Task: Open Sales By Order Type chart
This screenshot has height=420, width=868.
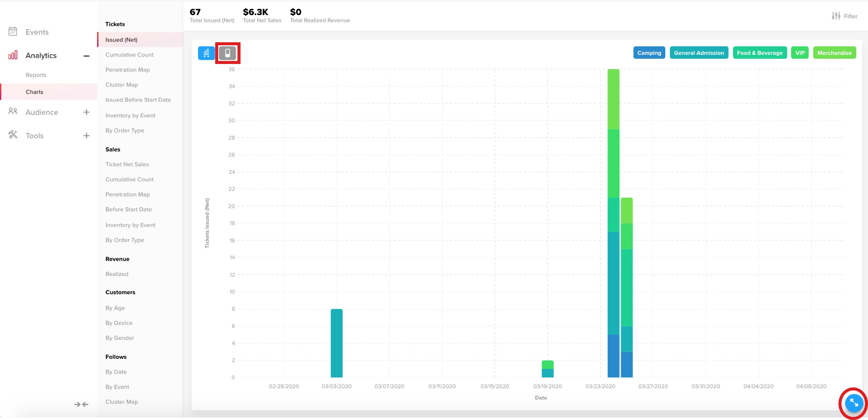Action: pyautogui.click(x=124, y=240)
